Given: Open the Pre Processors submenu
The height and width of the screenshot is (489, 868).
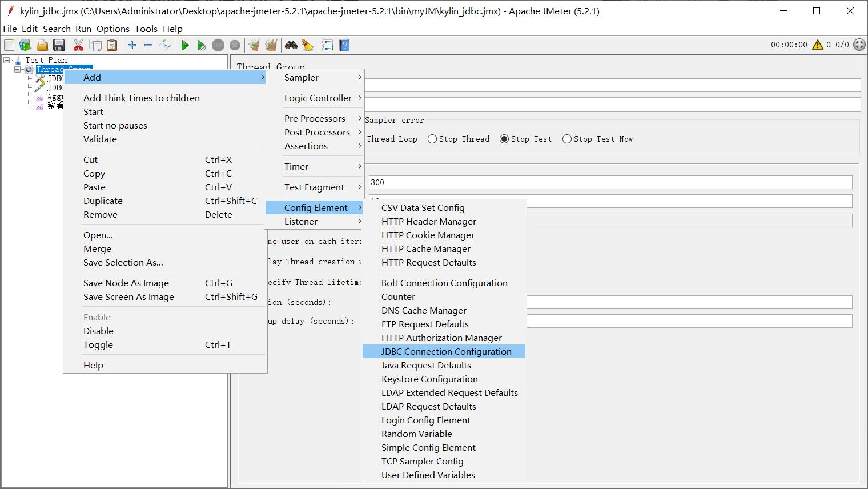Looking at the screenshot, I should coord(315,118).
